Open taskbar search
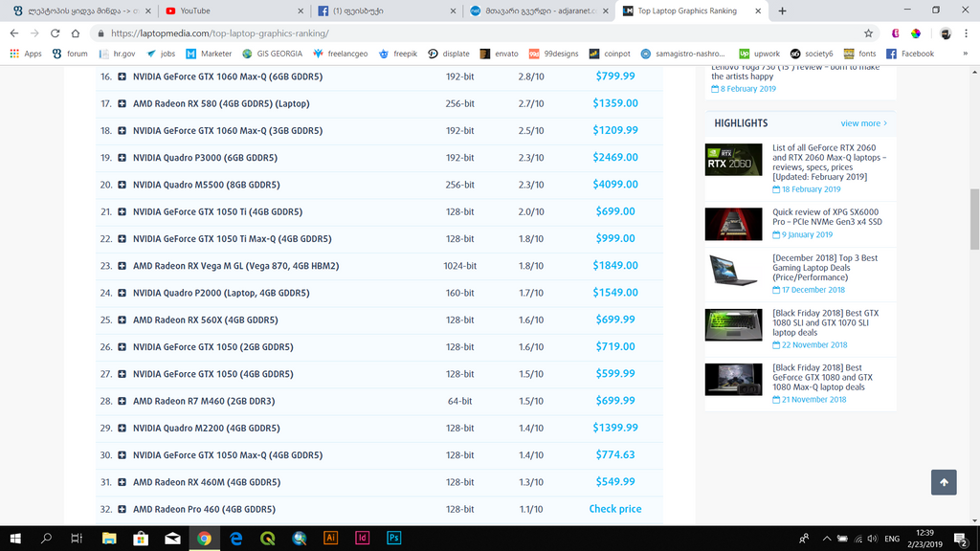Image resolution: width=980 pixels, height=551 pixels. click(x=46, y=538)
